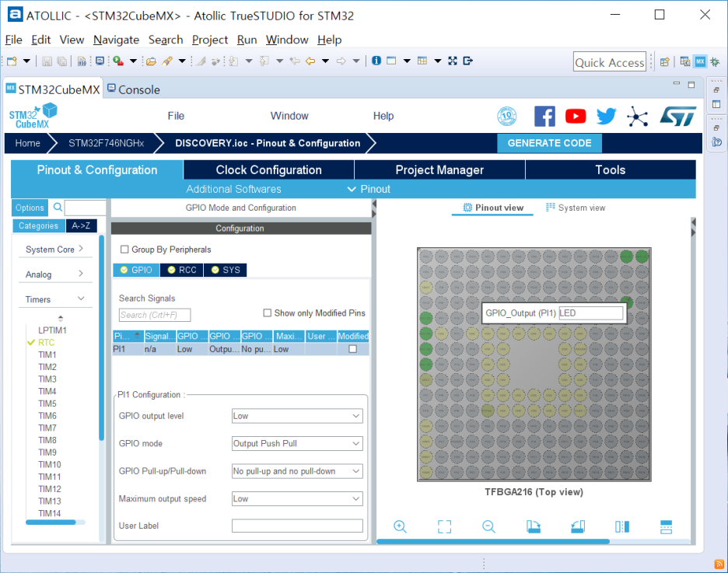Screen dimensions: 728x573
Task: Click the pin list layout icon at bottom right
Action: point(666,527)
